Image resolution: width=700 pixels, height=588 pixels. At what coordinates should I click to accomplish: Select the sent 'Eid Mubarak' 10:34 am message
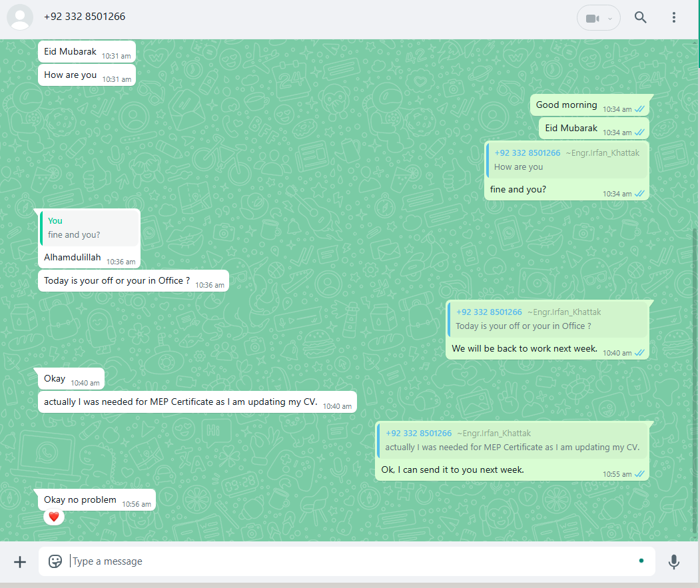click(x=593, y=129)
